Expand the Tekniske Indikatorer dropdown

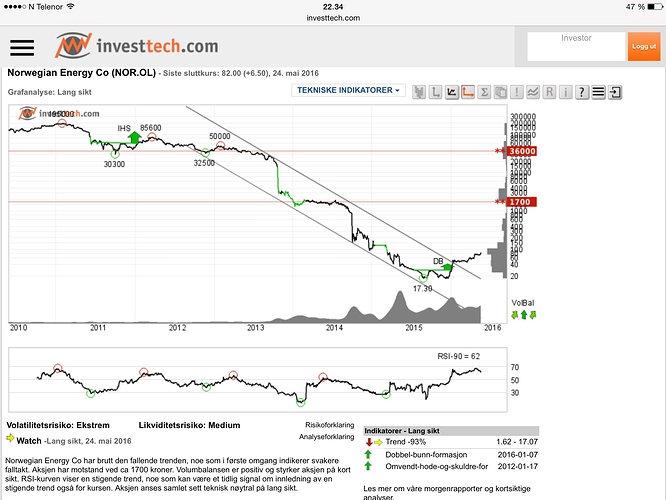(348, 90)
